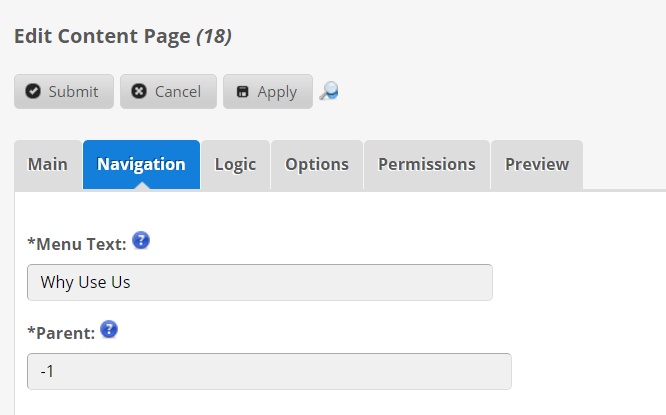Focus the Menu Text input field
The width and height of the screenshot is (666, 415).
(x=260, y=282)
